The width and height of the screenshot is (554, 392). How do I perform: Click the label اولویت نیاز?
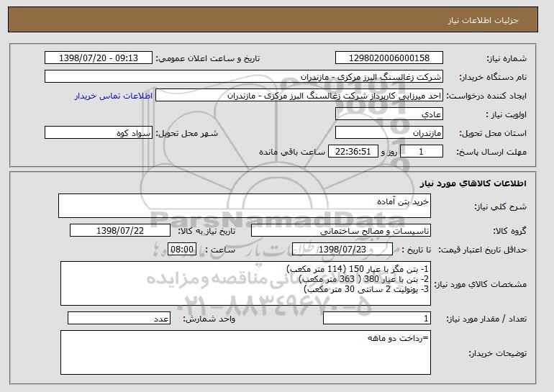(x=506, y=114)
